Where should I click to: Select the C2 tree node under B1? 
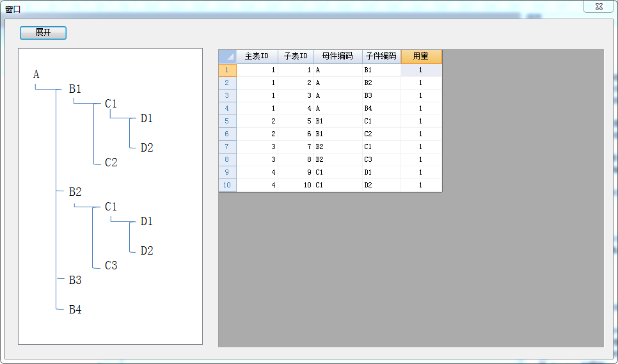point(111,162)
